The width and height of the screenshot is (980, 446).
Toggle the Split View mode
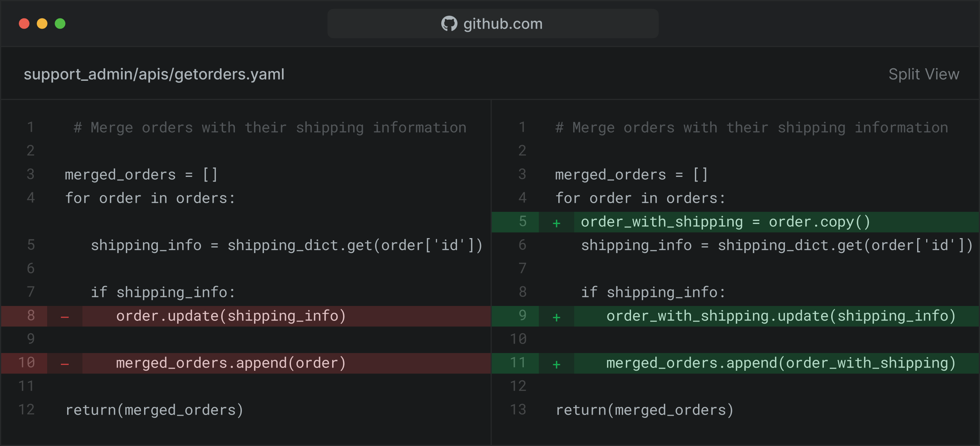click(x=923, y=74)
